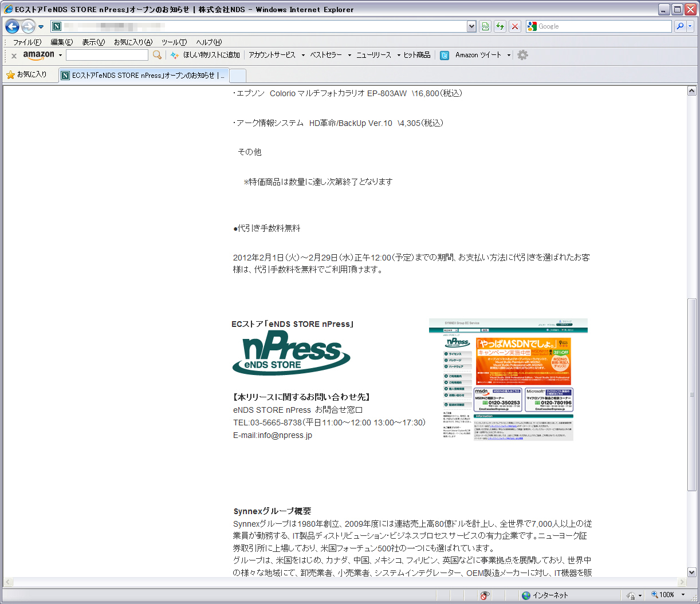Open the 編集(E) menu

click(x=61, y=42)
